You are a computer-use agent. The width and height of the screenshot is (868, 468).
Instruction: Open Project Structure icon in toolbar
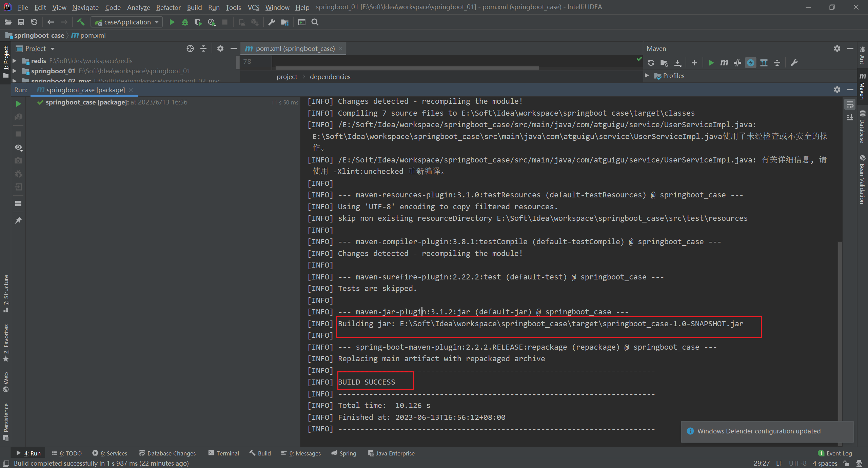pos(285,22)
